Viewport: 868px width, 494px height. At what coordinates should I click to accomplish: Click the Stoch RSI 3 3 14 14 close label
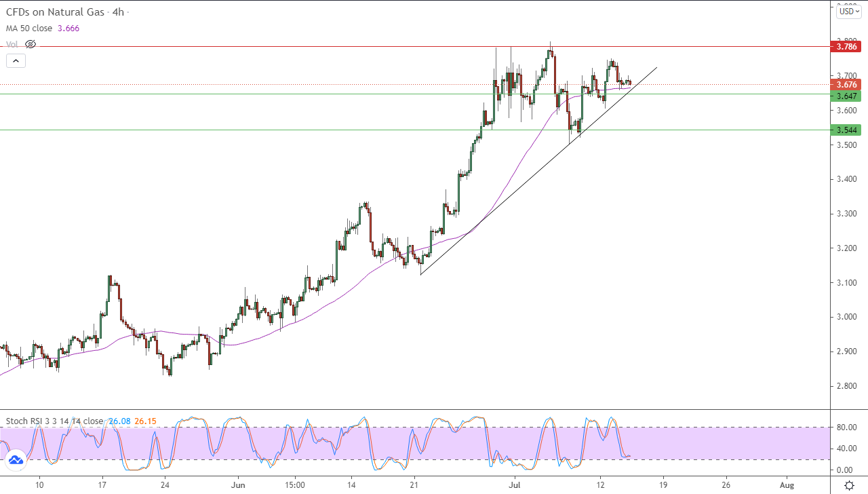click(x=54, y=421)
